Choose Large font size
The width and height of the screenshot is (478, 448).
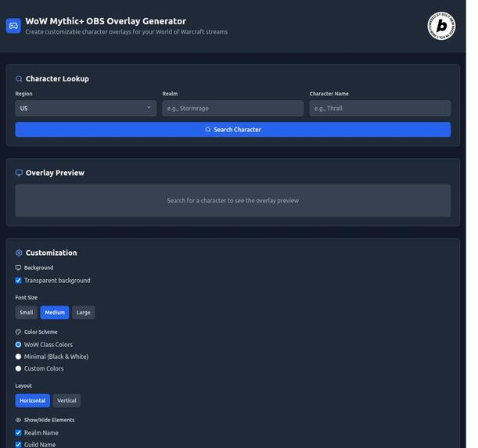coord(83,313)
